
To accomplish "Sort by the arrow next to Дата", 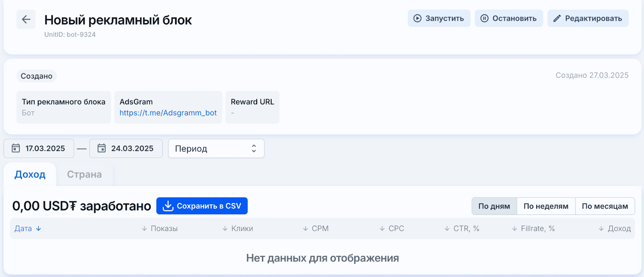I will point(39,229).
